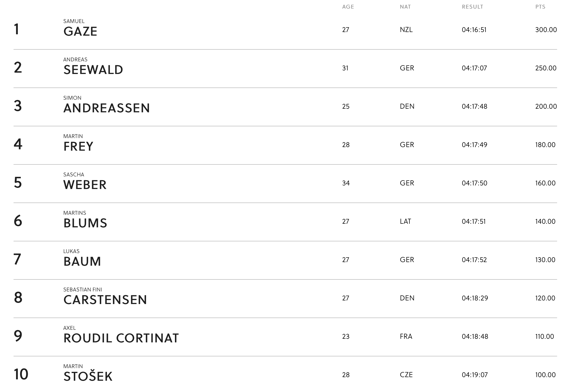Select Martins BLUMS from the results
Viewport: 572px width, 392px height.
(x=85, y=223)
